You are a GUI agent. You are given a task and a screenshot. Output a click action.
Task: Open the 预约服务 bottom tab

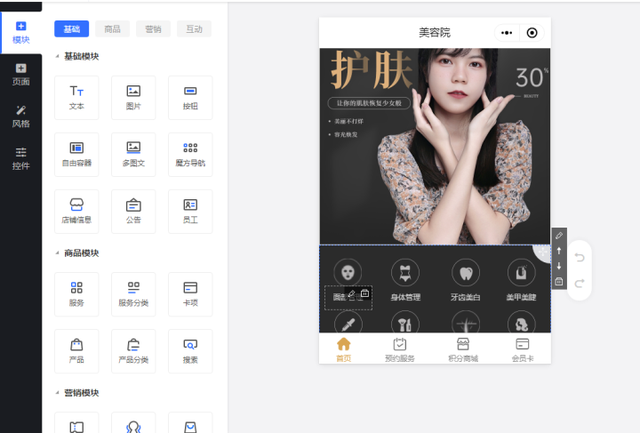tap(400, 350)
